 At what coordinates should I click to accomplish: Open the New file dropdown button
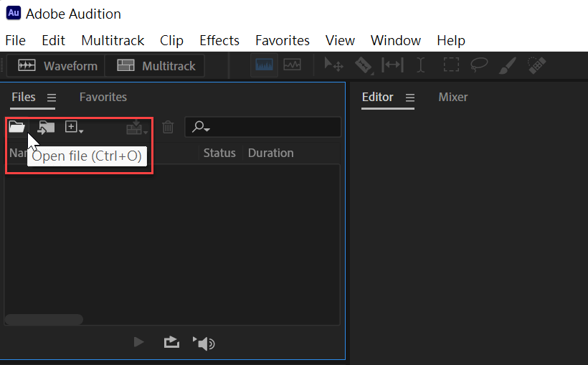pos(74,127)
